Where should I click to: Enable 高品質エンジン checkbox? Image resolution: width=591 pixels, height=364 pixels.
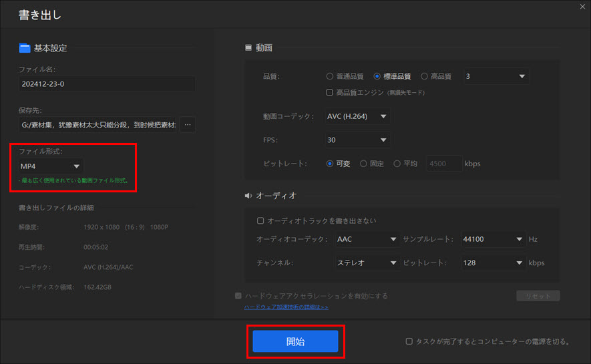click(330, 92)
